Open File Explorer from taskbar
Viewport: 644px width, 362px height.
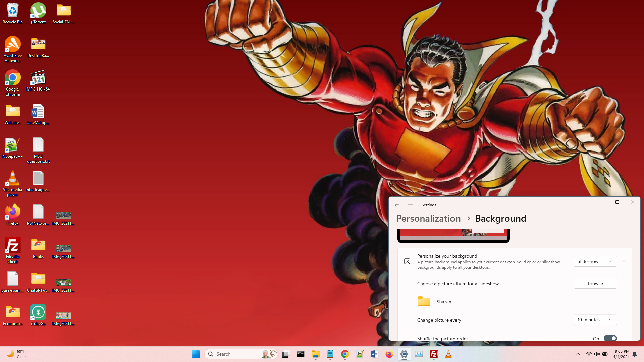(315, 354)
